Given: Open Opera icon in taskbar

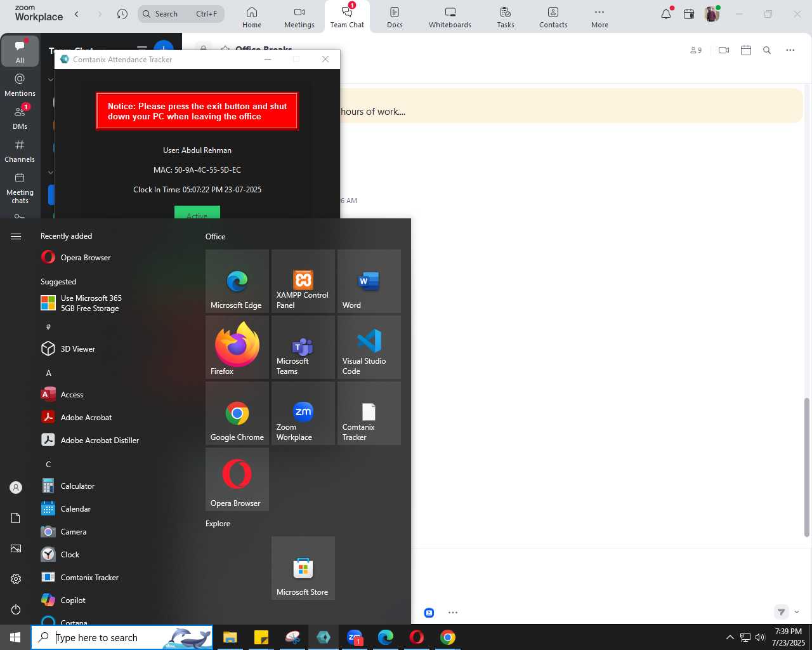Looking at the screenshot, I should 417,637.
